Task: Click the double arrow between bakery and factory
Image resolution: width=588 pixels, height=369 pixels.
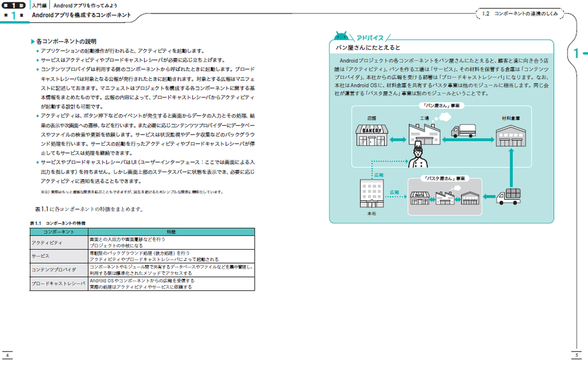Action: tap(397, 139)
